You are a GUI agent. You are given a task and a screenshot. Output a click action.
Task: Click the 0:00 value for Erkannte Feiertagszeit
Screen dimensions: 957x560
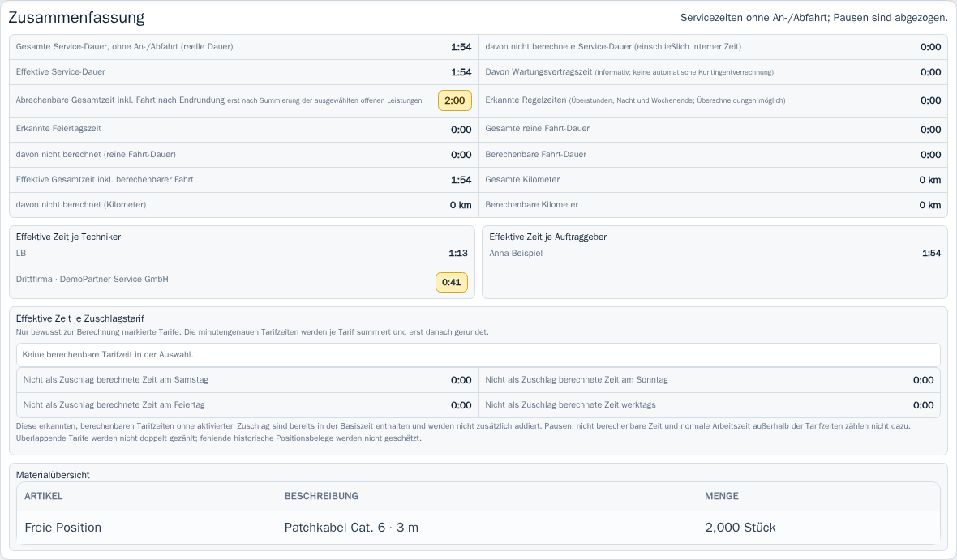[x=461, y=130]
